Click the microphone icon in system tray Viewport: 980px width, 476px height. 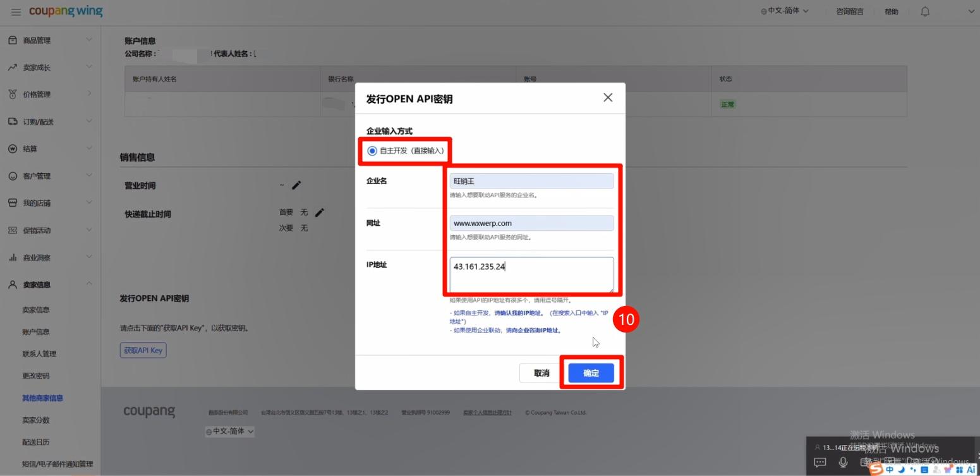843,462
